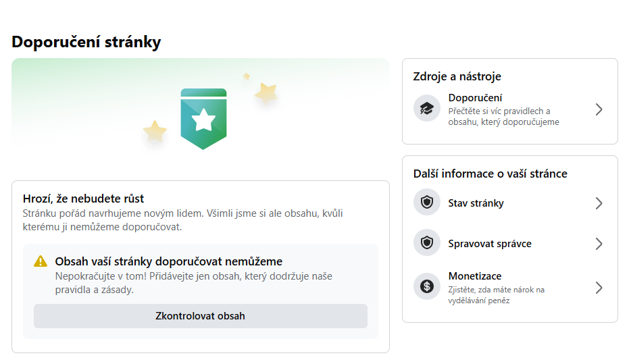The height and width of the screenshot is (364, 631).
Task: Expand the Doporučení row chevron
Action: click(x=599, y=109)
